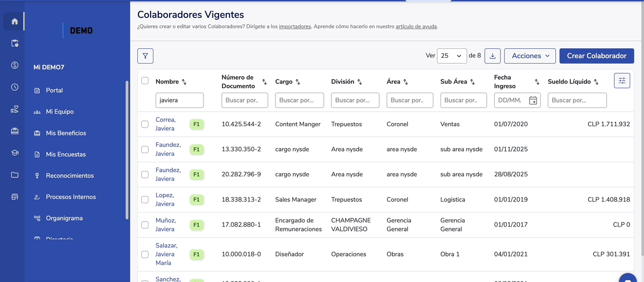Screen dimensions: 644x282
Task: Open Mi Equipo in the sidebar menu
Action: (59, 111)
